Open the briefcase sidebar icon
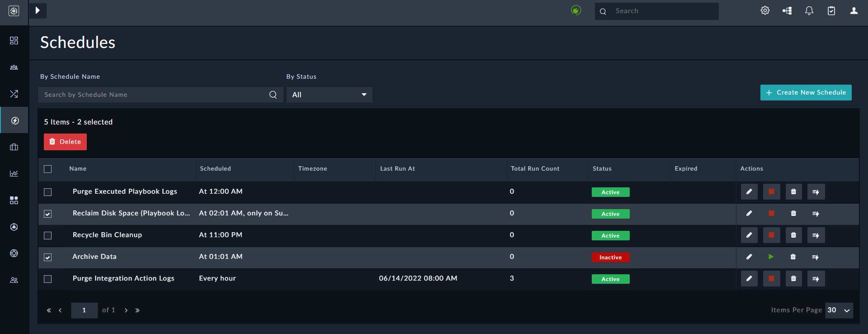The image size is (868, 334). point(14,147)
